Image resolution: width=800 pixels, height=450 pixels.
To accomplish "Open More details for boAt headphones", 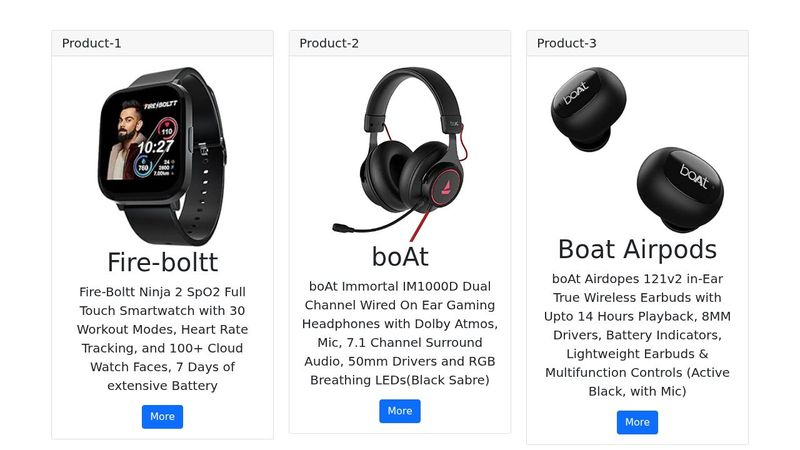I will (x=399, y=411).
